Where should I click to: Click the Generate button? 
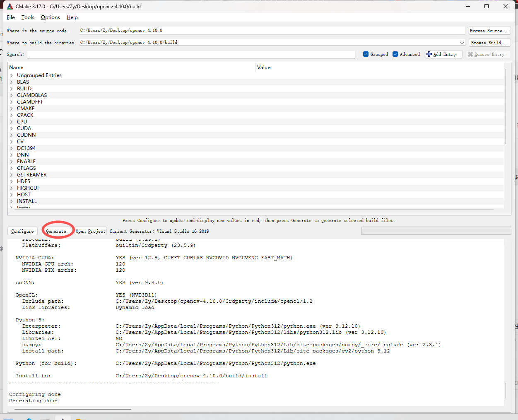56,231
